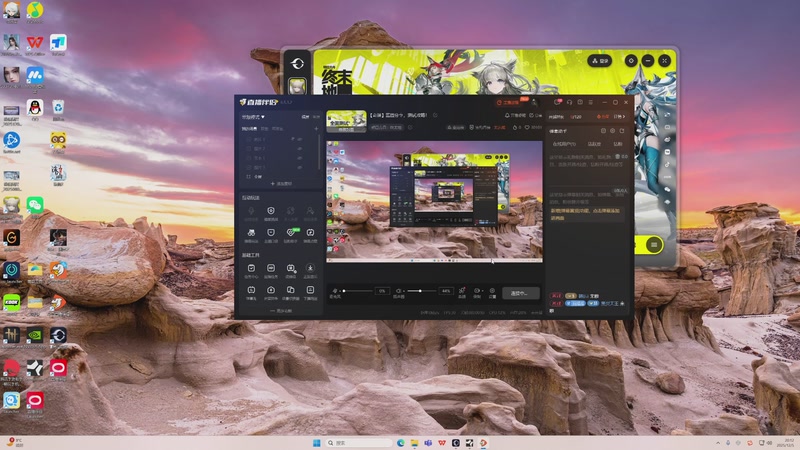The height and width of the screenshot is (450, 800).
Task: Click the grey start live button below preview
Action: pyautogui.click(x=521, y=293)
